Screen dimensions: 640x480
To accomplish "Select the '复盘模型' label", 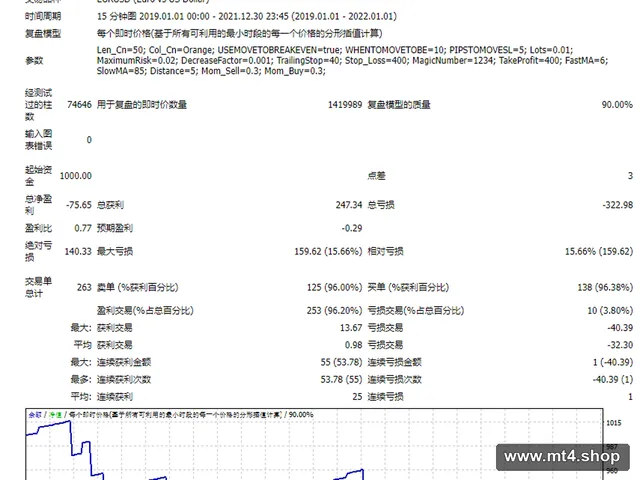I will pos(43,33).
